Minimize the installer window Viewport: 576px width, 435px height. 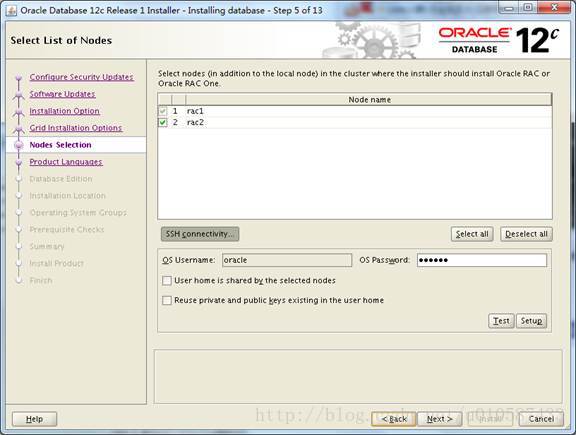(509, 8)
